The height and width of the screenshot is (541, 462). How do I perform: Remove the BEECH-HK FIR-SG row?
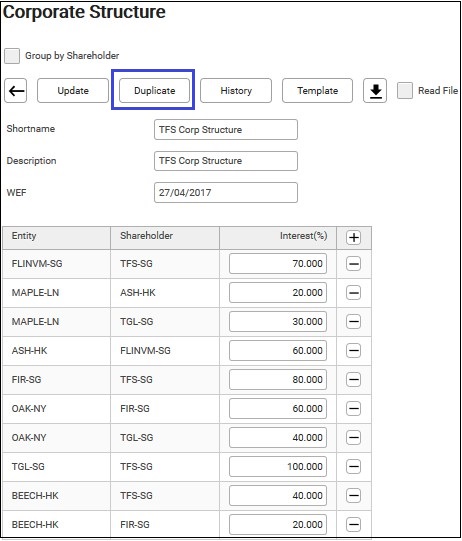tap(354, 525)
